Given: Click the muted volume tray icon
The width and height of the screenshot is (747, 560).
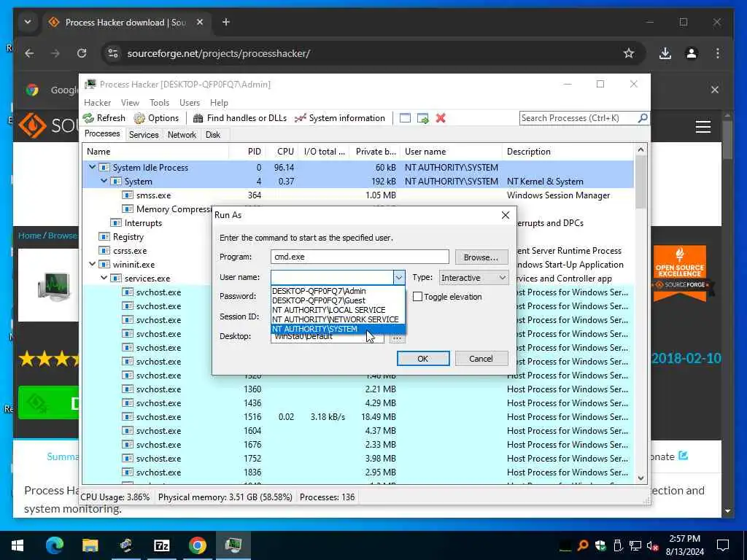Looking at the screenshot, I should 653,545.
